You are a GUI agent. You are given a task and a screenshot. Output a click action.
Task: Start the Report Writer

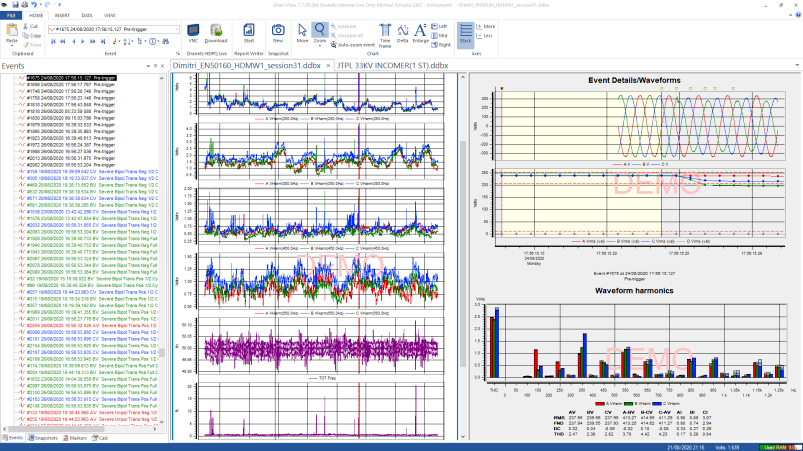click(x=249, y=33)
